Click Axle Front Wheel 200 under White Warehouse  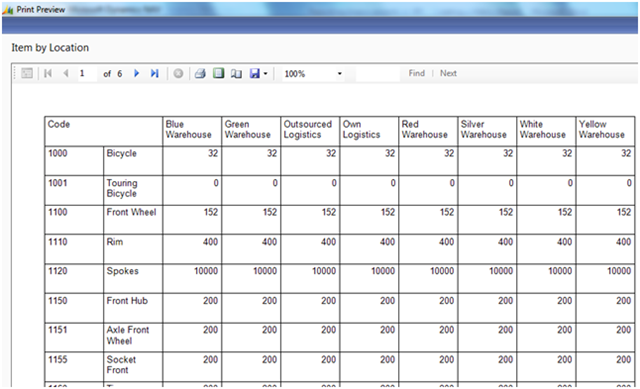pos(564,330)
